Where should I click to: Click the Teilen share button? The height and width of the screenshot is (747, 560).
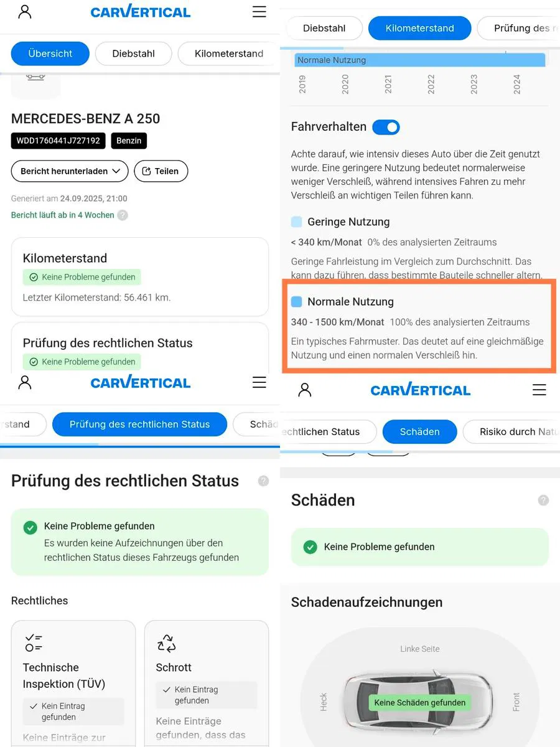(x=161, y=171)
